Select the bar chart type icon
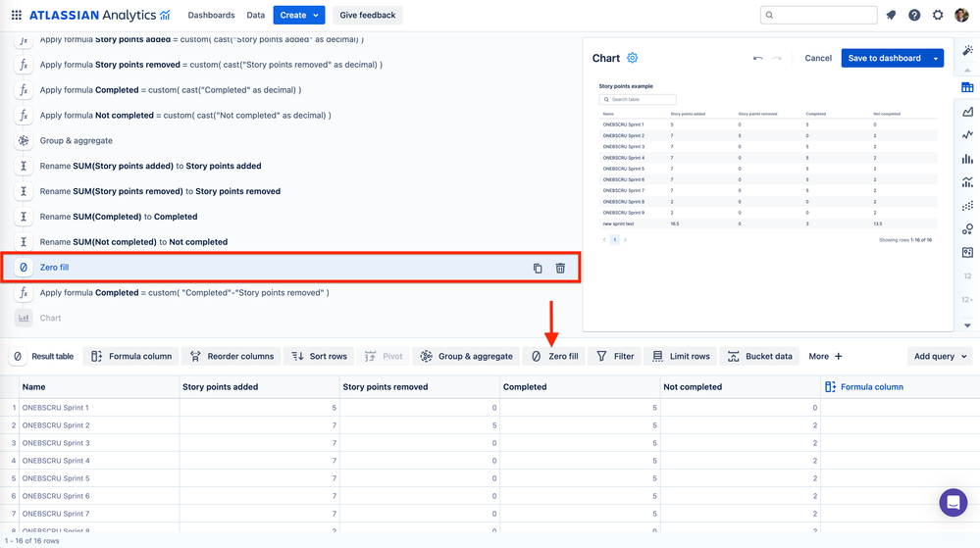The height and width of the screenshot is (548, 980). tap(967, 159)
